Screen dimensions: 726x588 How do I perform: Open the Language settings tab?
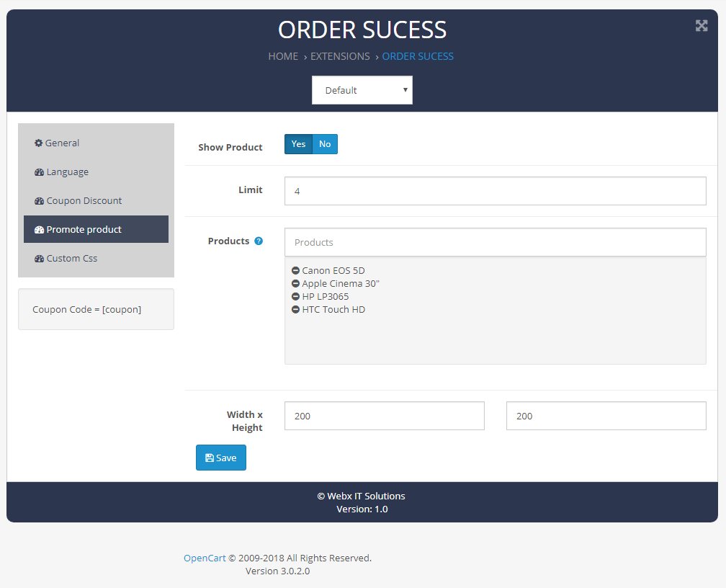point(67,172)
